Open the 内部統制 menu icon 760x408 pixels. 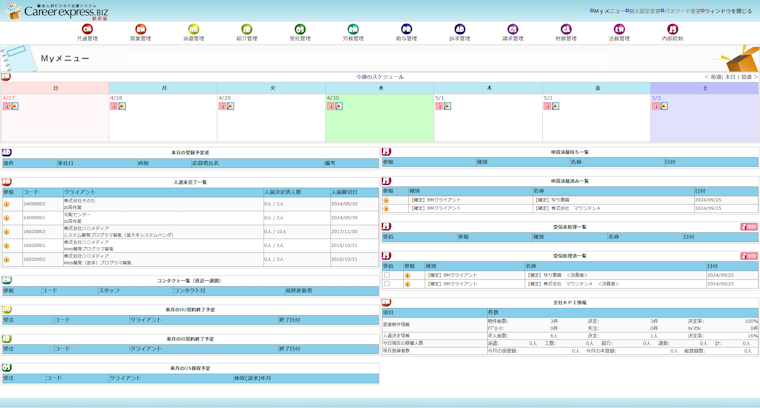(672, 30)
